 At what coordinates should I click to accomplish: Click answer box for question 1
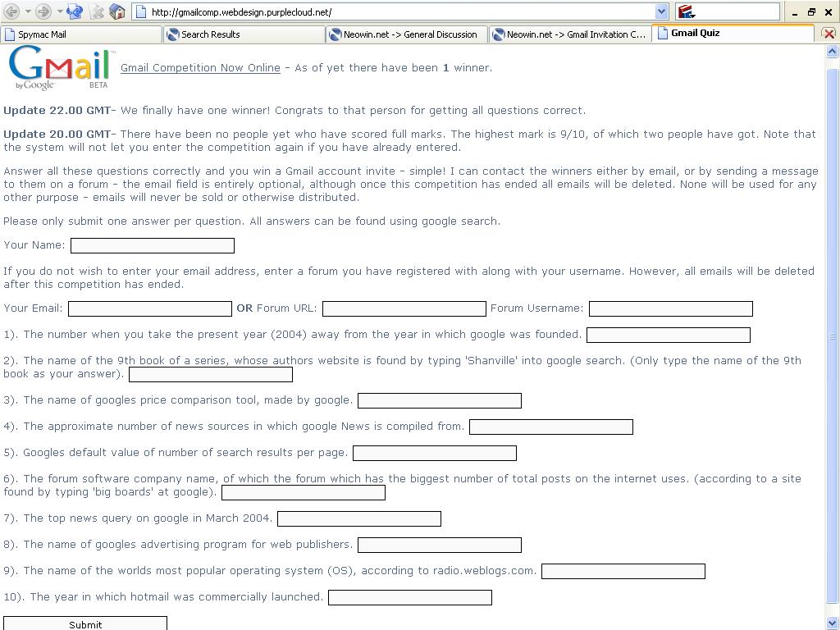669,335
